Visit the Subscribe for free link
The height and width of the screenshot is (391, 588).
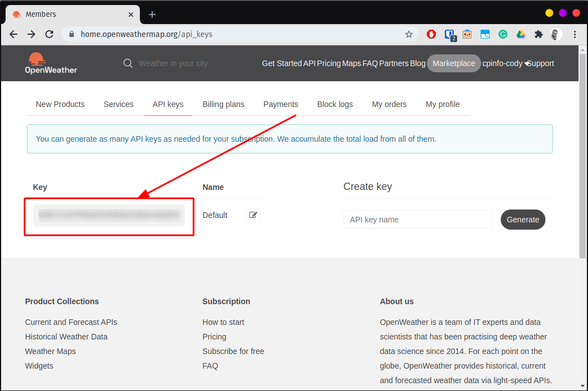coord(233,351)
